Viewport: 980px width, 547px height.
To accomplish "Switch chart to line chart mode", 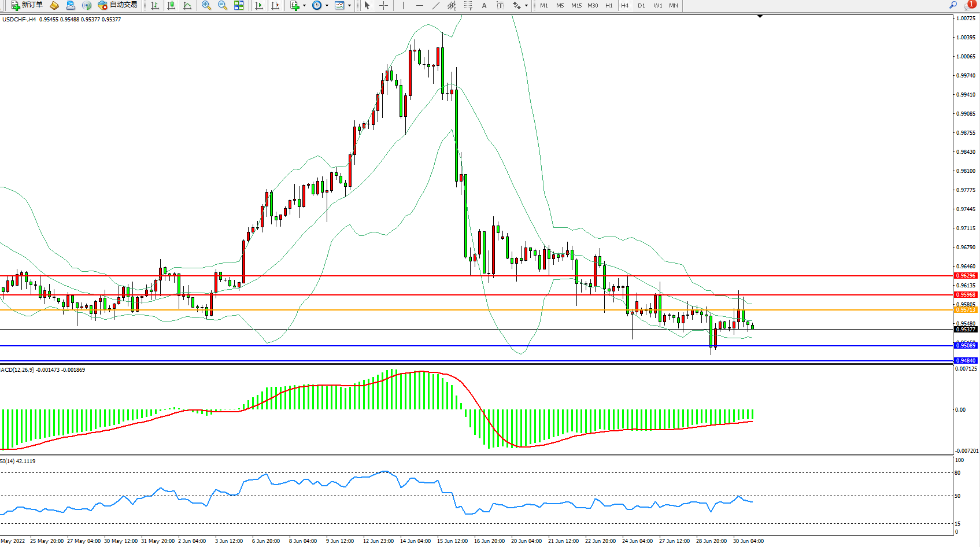I will pyautogui.click(x=187, y=5).
